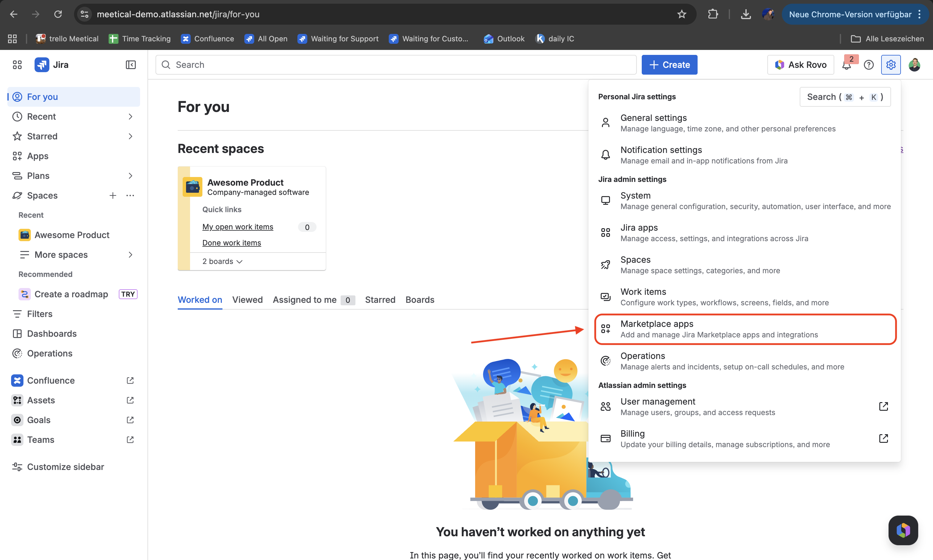Collapse the sidebar with the panel icon

131,65
